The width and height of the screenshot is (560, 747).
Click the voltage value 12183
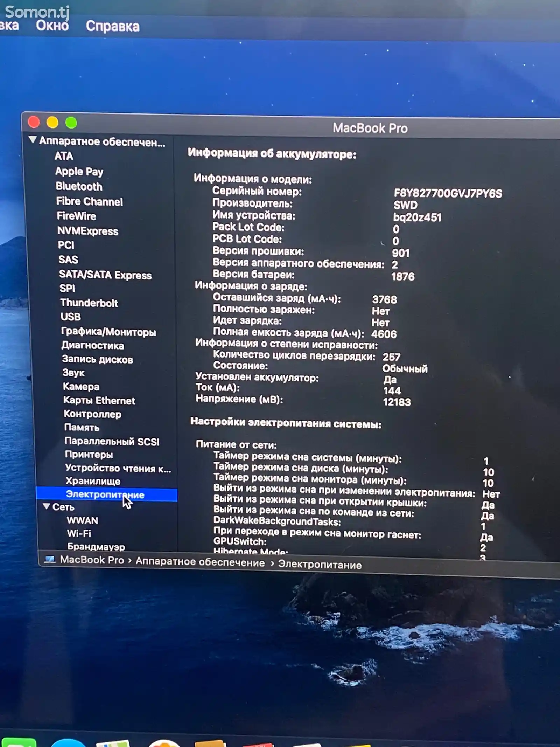(397, 402)
